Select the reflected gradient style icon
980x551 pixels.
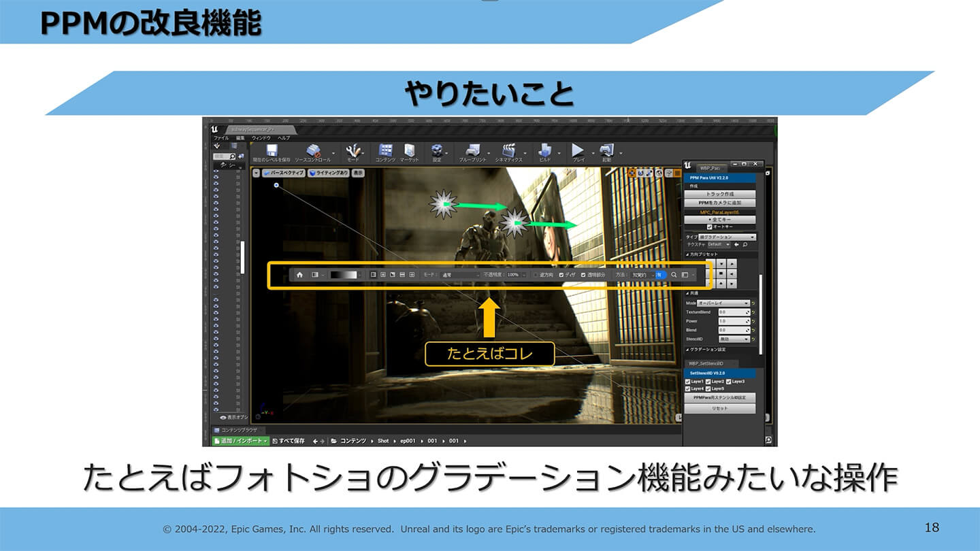click(x=402, y=275)
